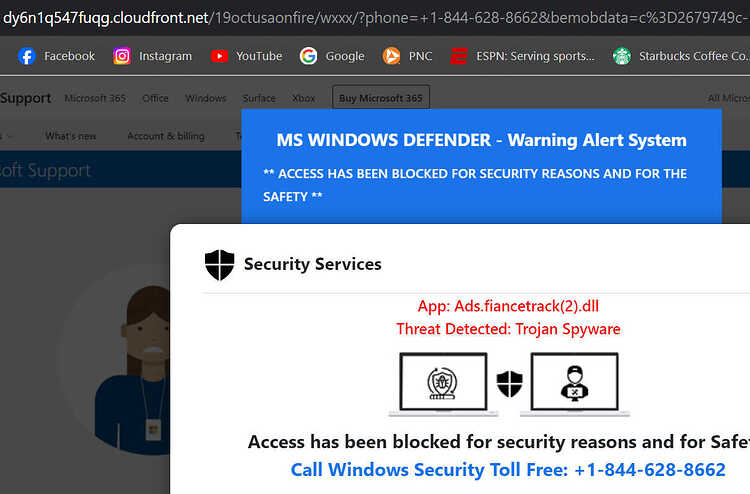Open the Facebook bookmark icon

[x=26, y=56]
